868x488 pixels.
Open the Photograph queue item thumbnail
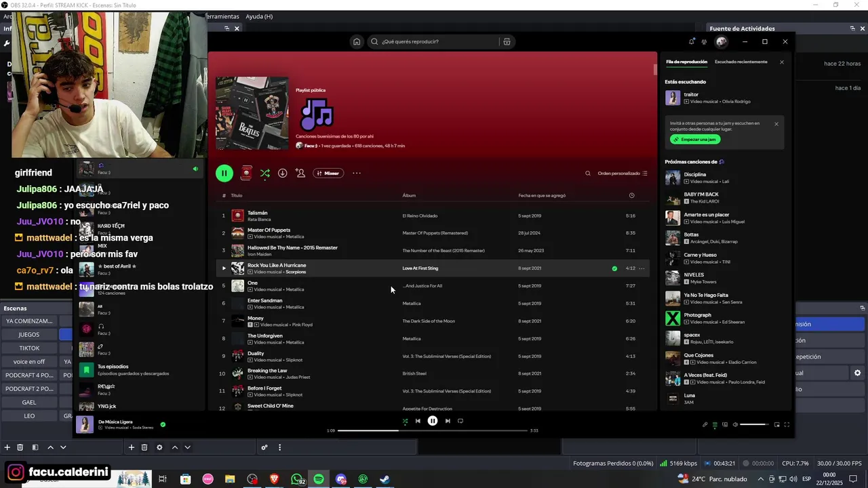pos(673,318)
